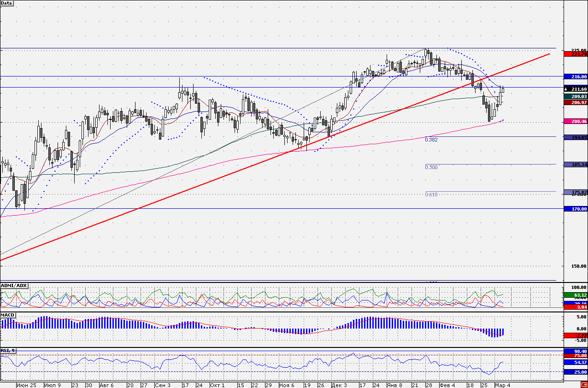Select the 0.500 Fibonacci level label
Image resolution: width=588 pixels, height=388 pixels.
click(x=431, y=167)
